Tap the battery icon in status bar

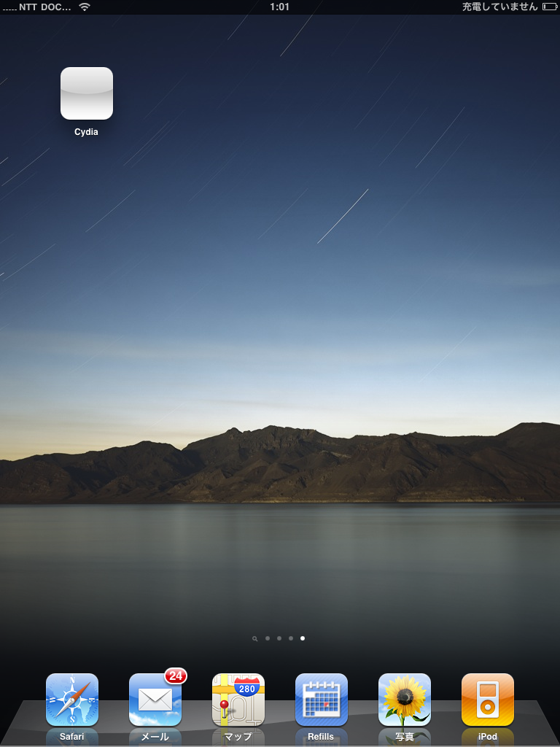coord(549,7)
